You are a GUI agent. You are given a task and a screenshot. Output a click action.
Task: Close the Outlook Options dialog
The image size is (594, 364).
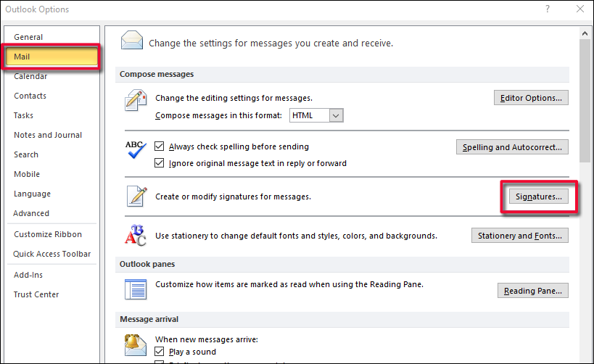(x=580, y=9)
